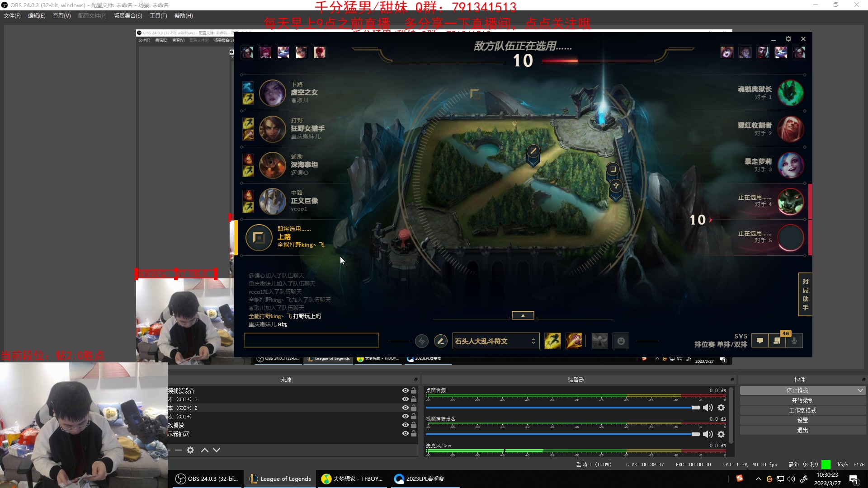Open OBS 设置 button

pyautogui.click(x=803, y=420)
